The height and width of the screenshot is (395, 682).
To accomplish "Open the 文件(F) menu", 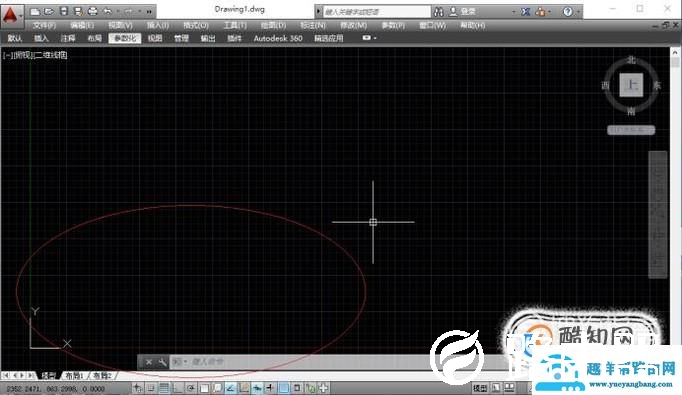I will pos(44,25).
